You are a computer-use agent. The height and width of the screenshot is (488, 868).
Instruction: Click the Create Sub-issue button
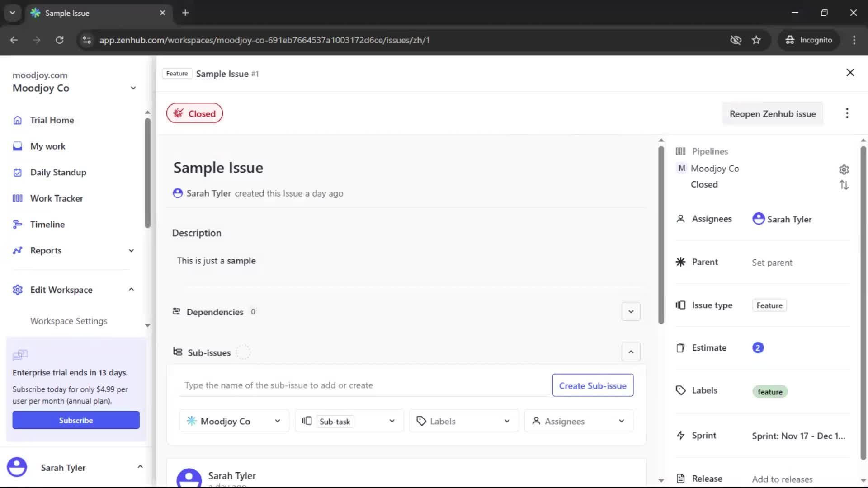[x=593, y=385]
